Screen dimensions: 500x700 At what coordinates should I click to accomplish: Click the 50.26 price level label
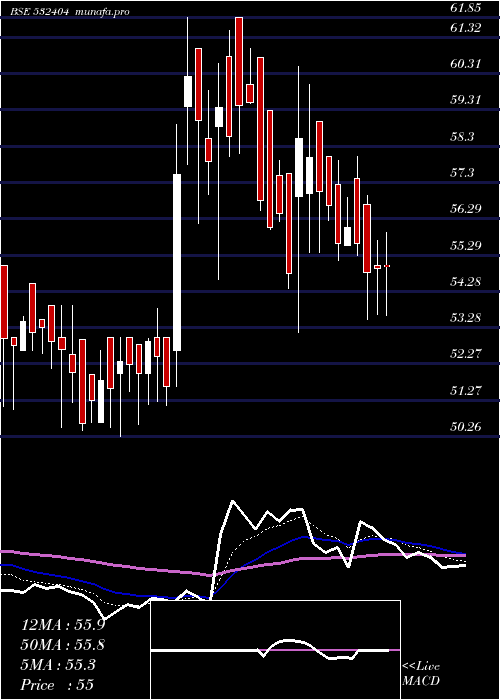(x=465, y=427)
